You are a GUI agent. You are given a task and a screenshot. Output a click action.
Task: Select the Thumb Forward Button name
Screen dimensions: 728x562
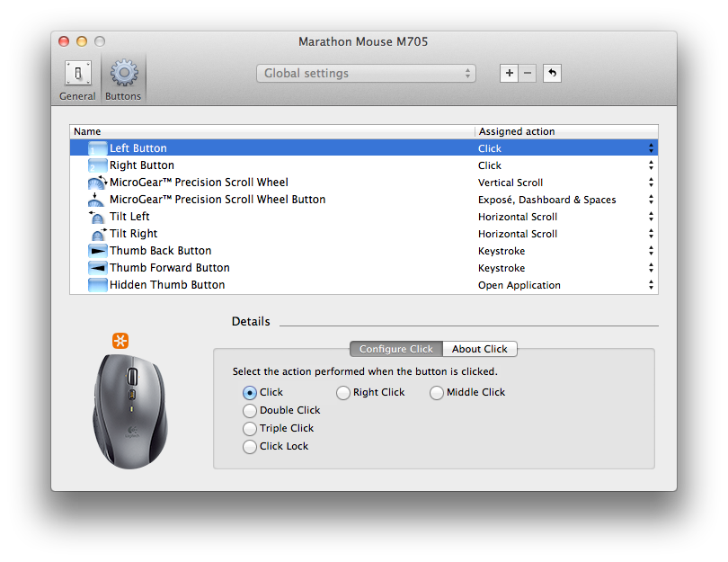point(170,268)
